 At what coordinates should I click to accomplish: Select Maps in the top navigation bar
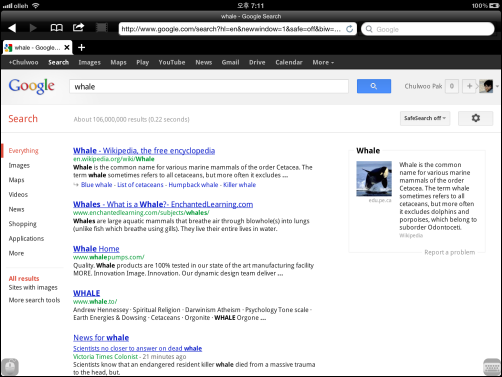118,62
